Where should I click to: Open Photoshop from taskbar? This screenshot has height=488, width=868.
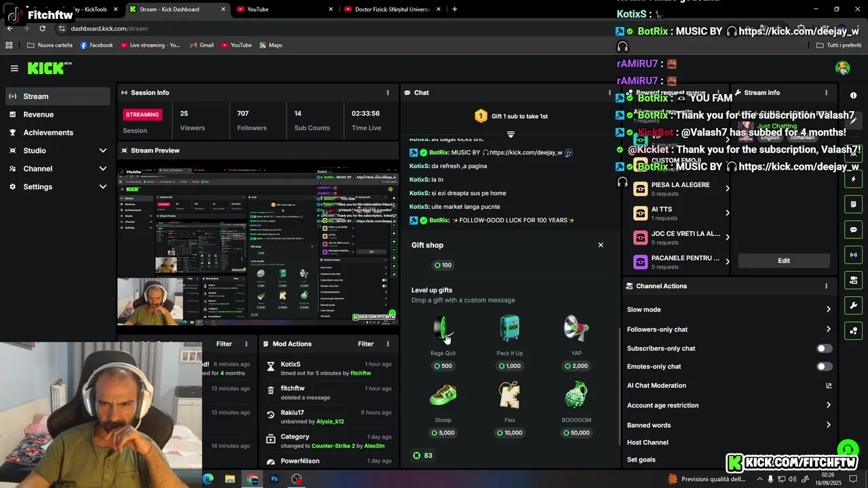[275, 479]
